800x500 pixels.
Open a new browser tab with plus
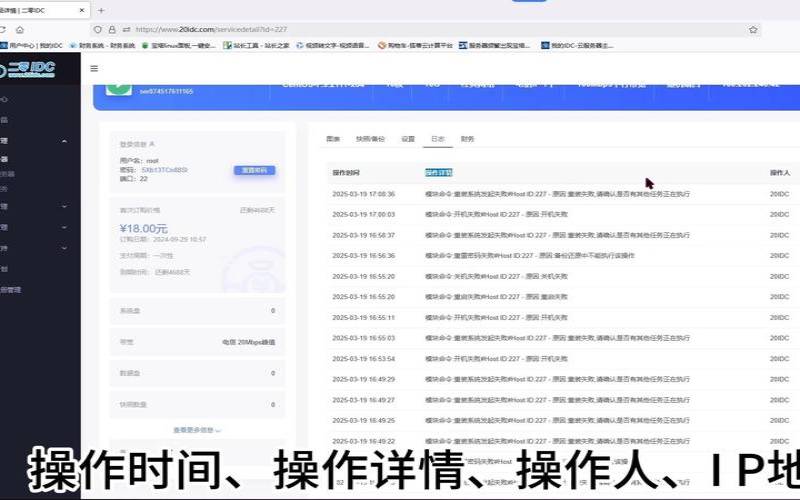point(100,10)
